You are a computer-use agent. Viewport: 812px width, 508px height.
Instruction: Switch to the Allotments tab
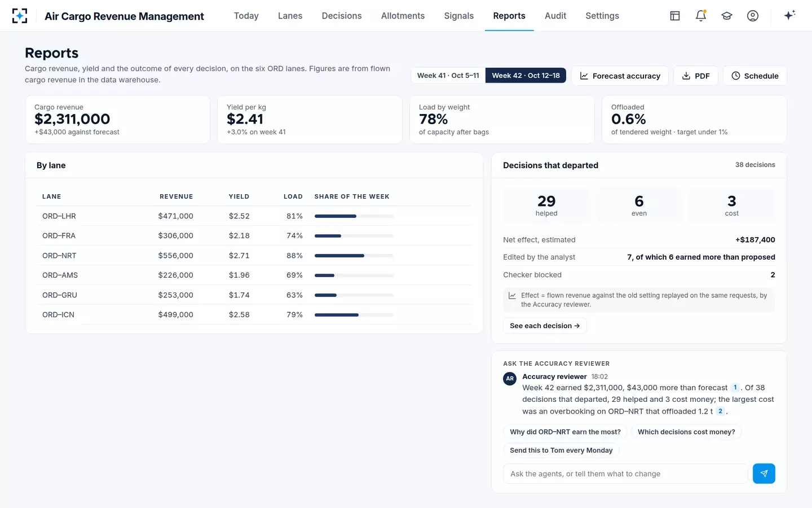[x=403, y=16]
